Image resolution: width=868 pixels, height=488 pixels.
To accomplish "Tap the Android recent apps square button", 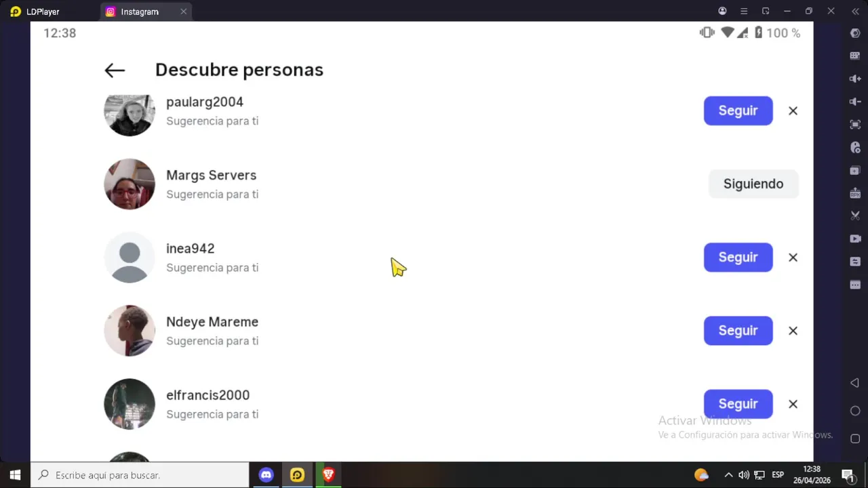I will 855,439.
